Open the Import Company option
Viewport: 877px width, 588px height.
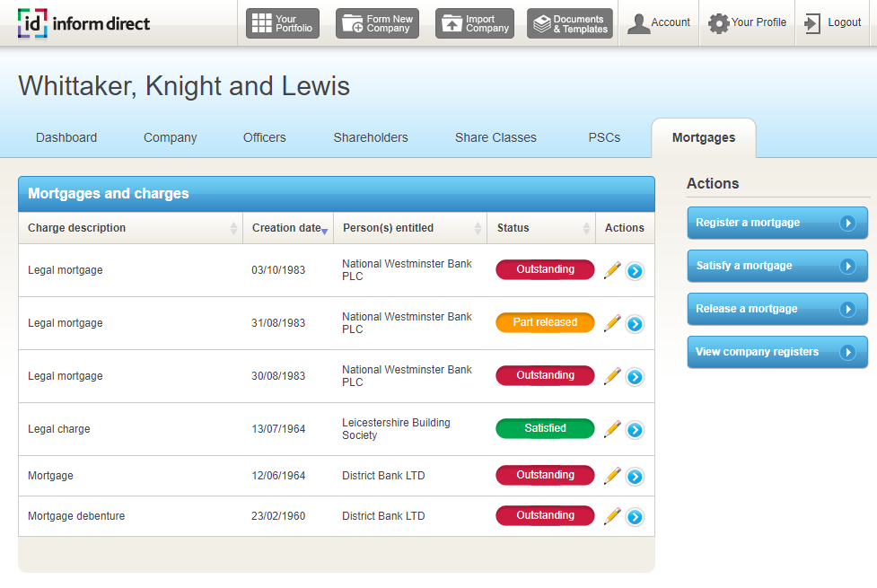click(475, 23)
